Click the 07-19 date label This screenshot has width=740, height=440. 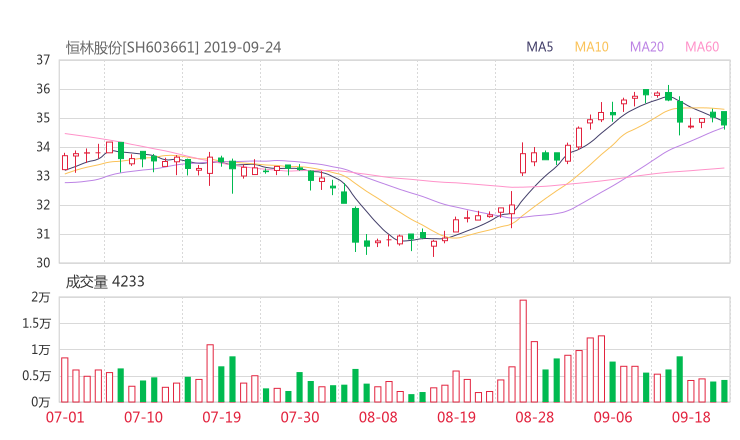pos(221,417)
